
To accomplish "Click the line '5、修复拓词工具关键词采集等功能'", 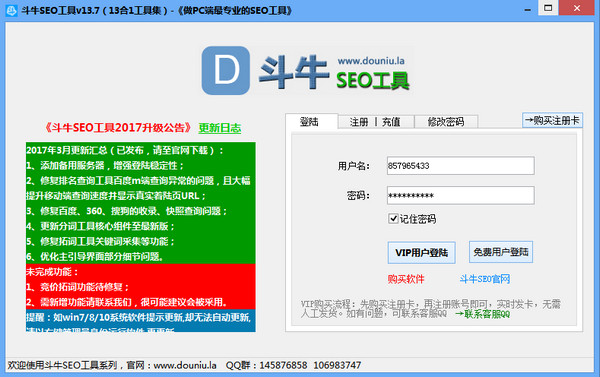I will (x=100, y=242).
